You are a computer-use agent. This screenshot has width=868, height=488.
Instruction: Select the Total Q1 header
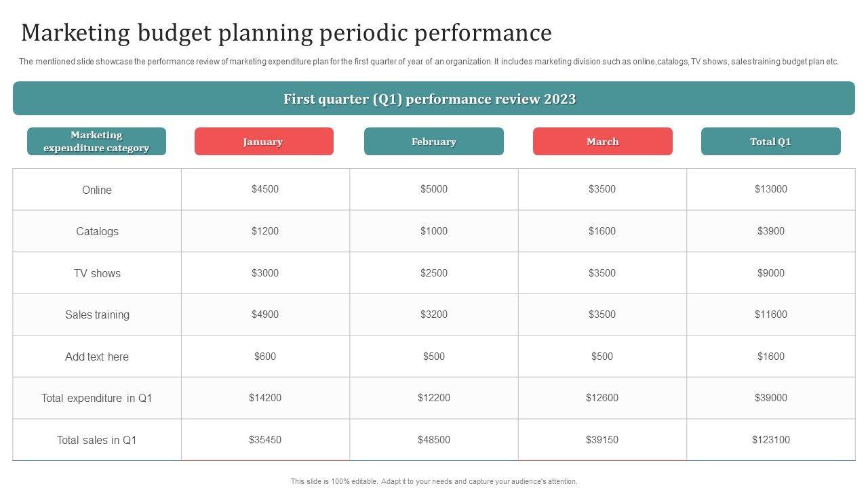(770, 142)
